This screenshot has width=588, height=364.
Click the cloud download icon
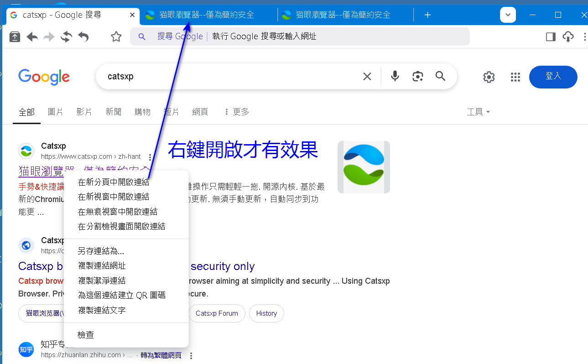pyautogui.click(x=568, y=36)
